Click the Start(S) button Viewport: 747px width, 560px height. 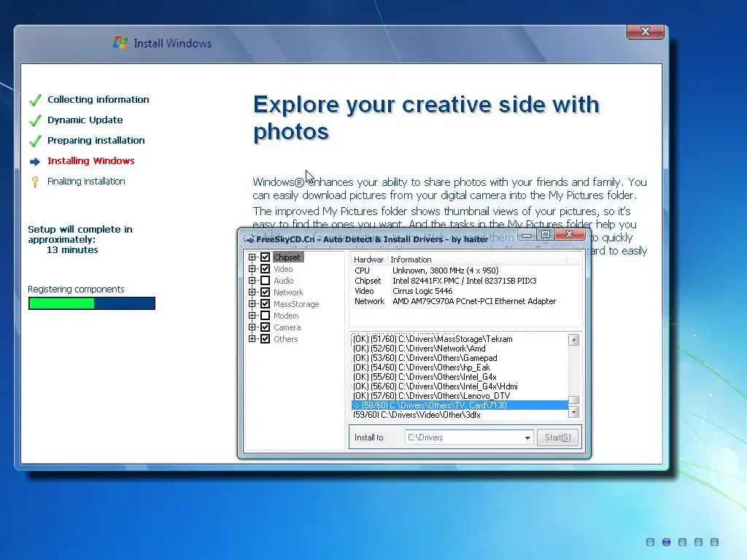pyautogui.click(x=557, y=437)
